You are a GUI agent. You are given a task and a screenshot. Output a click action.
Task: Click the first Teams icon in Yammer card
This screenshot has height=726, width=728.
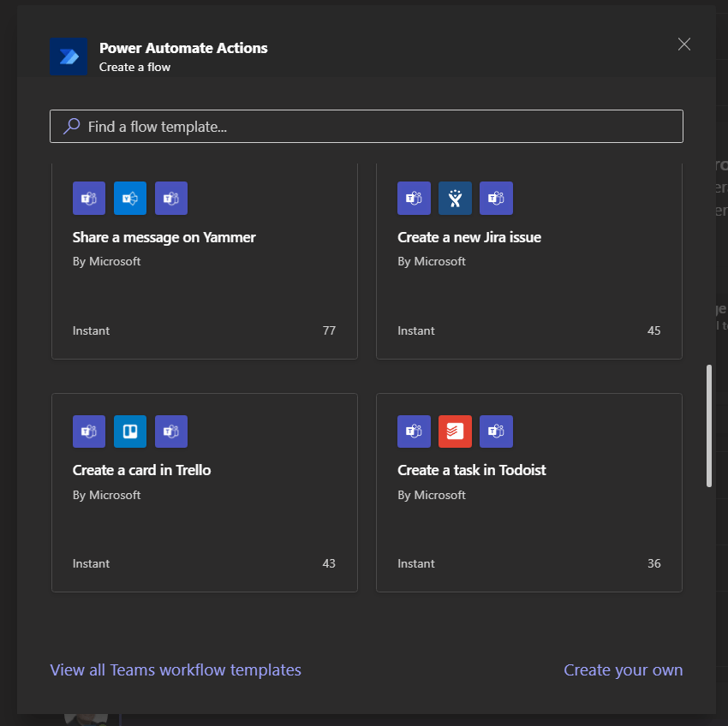89,199
